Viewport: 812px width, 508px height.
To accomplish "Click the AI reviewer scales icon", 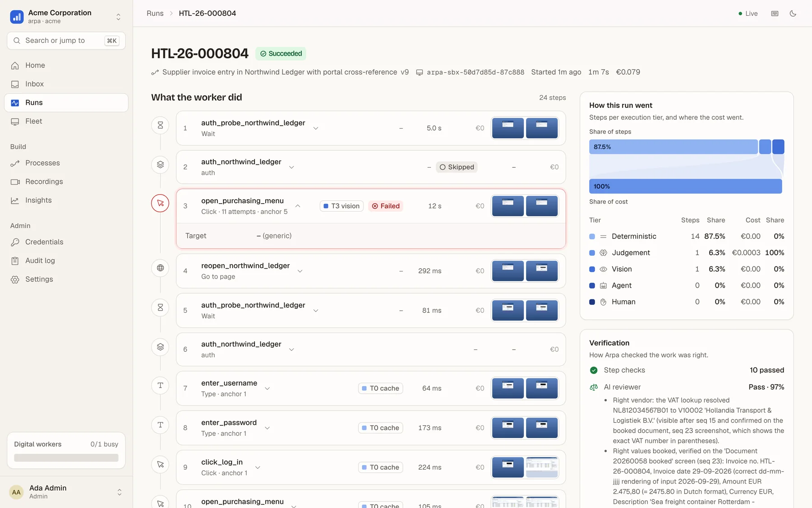I will pyautogui.click(x=594, y=387).
